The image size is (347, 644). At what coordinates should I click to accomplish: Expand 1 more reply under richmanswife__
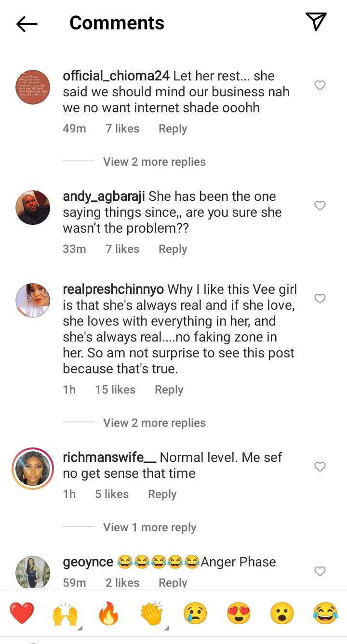tap(149, 527)
